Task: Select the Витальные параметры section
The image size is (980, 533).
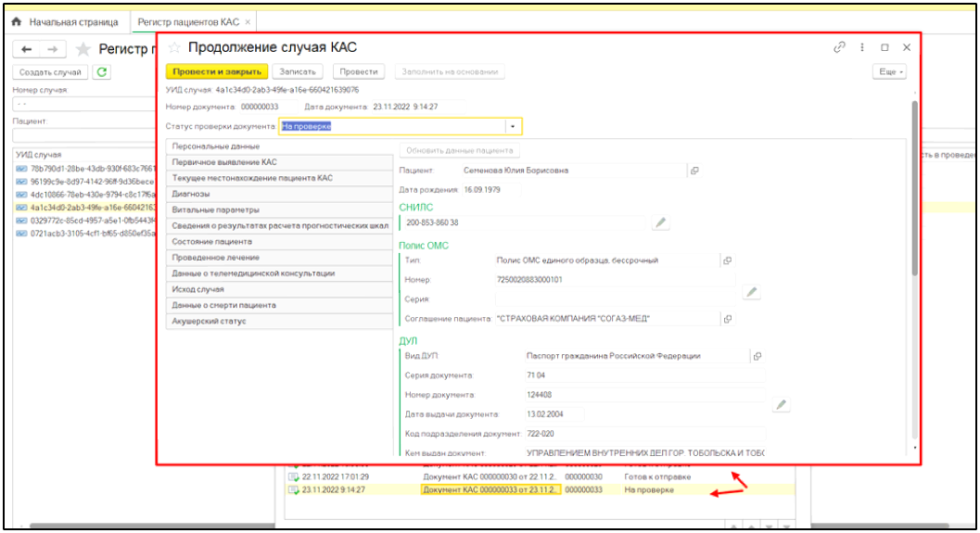Action: [203, 210]
